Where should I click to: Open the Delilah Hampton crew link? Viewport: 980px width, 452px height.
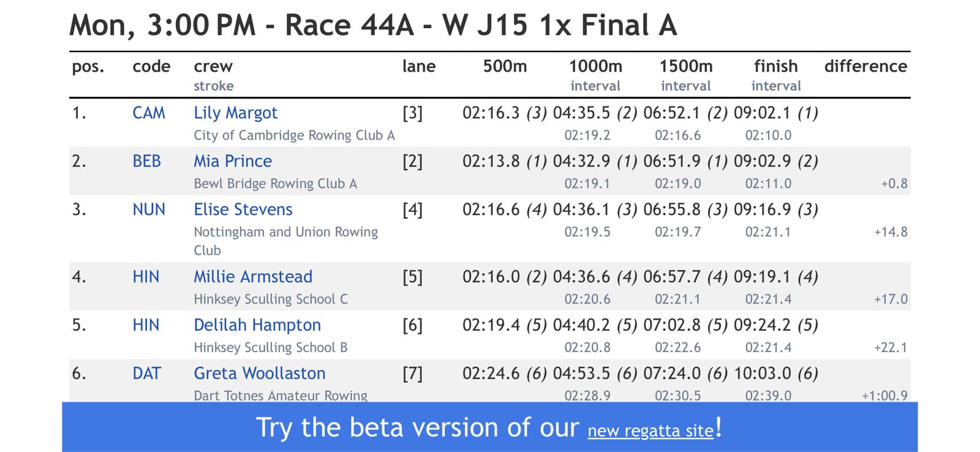(x=257, y=325)
